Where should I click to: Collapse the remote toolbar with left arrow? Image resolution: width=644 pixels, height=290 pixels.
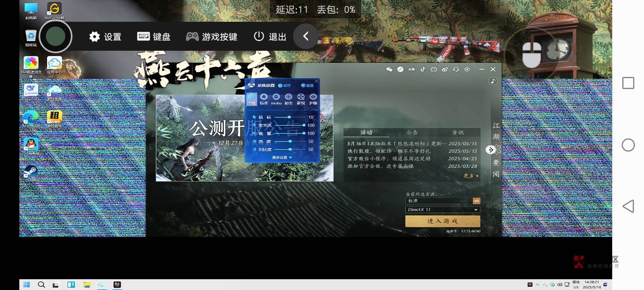[305, 37]
